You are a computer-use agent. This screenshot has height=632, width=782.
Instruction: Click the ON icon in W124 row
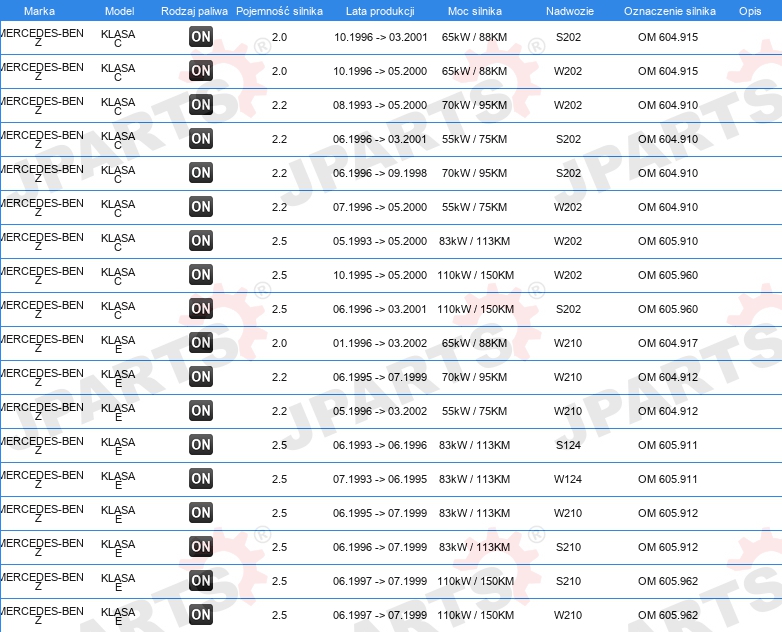[x=201, y=478]
